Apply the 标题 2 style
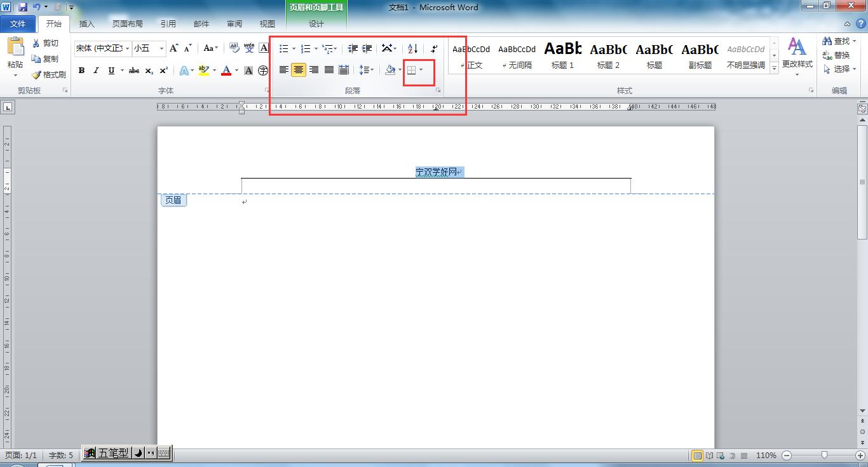The height and width of the screenshot is (467, 868). click(608, 56)
